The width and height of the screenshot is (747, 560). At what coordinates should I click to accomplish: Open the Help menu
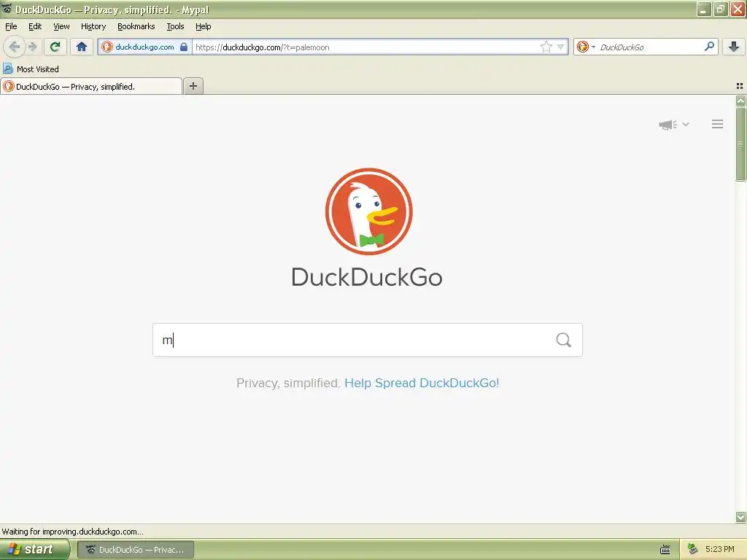[204, 26]
